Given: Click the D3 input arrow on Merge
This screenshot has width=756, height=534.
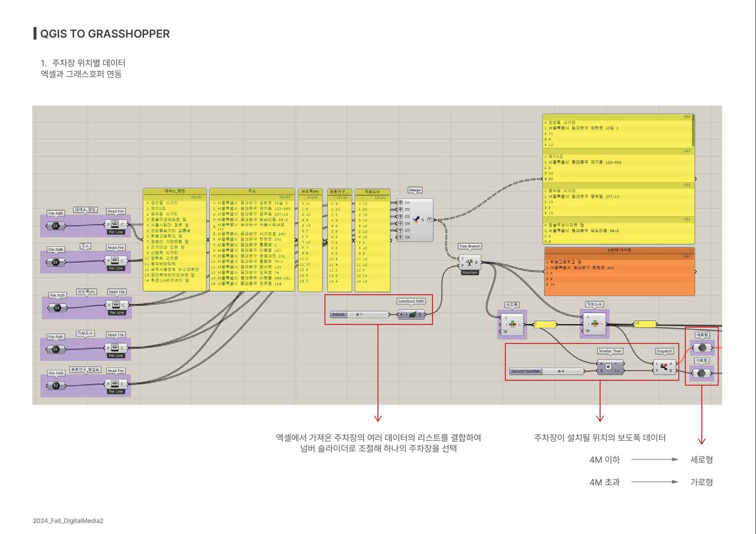Looking at the screenshot, I should [400, 216].
